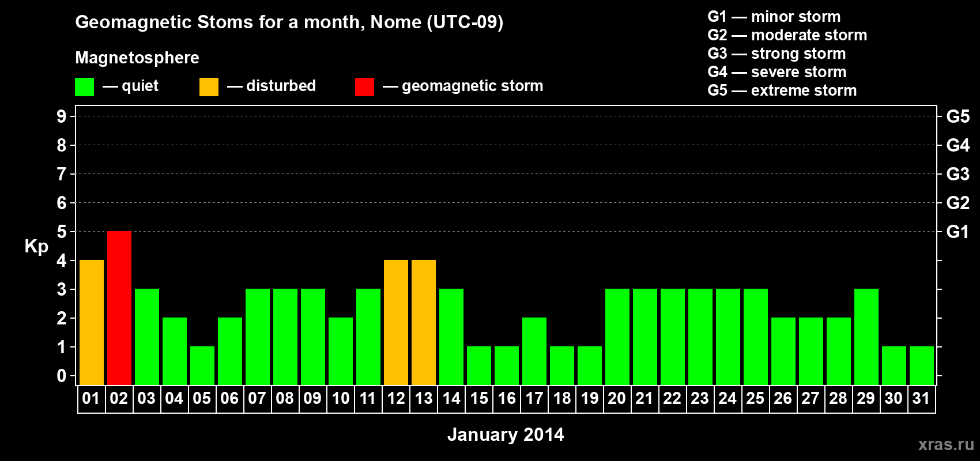
Task: Click day label "07" on the axis
Action: pyautogui.click(x=257, y=398)
